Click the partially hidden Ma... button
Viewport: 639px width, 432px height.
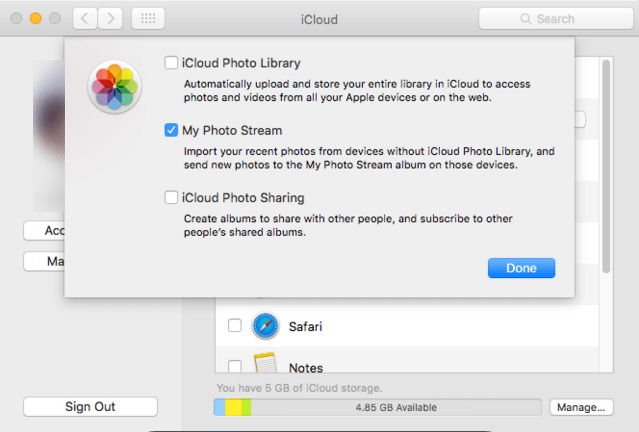coord(44,261)
